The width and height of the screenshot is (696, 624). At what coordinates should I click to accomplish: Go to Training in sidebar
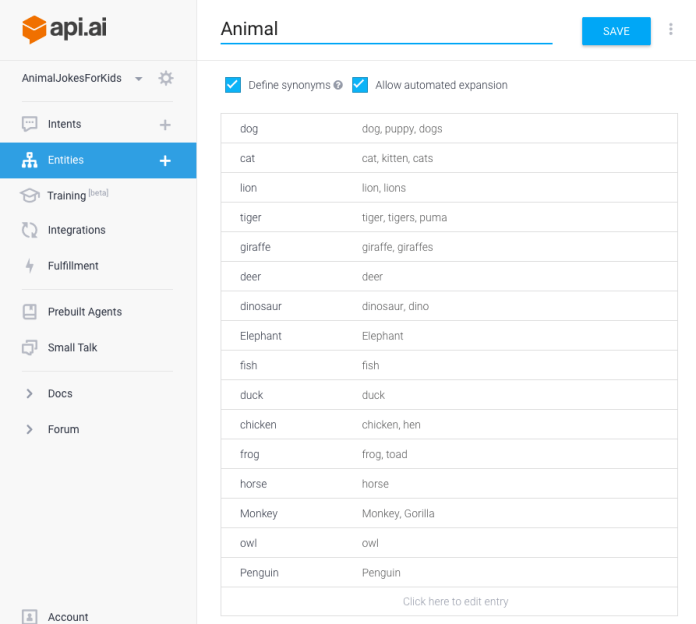[66, 195]
